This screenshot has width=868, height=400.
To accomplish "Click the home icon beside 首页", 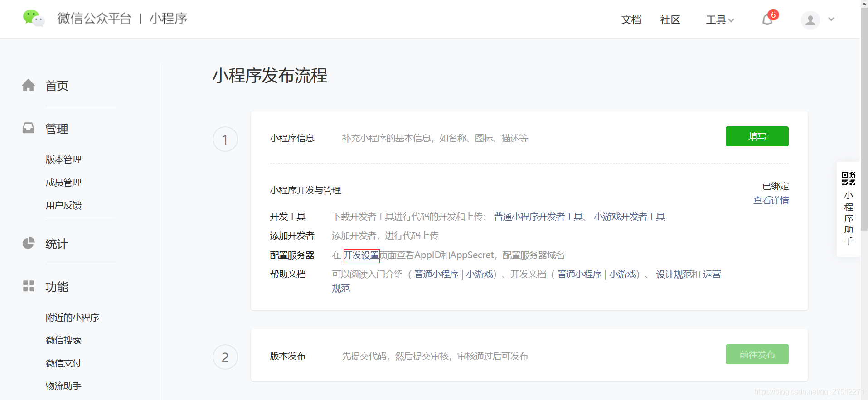I will [x=28, y=85].
